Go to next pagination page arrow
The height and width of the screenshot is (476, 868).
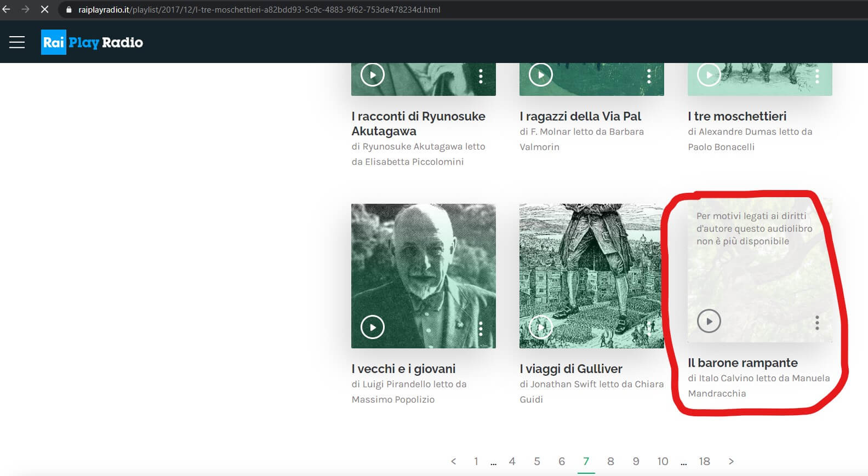(x=731, y=461)
